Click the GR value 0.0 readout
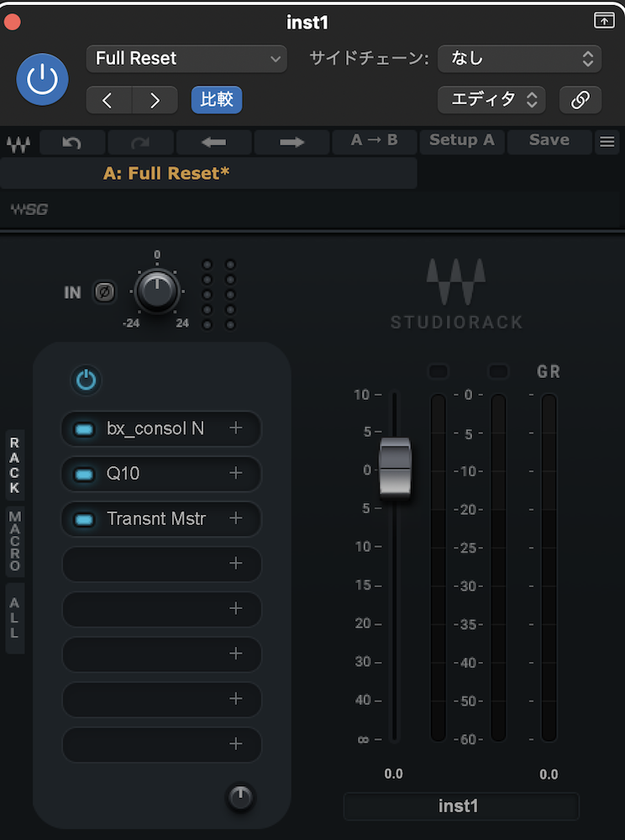The width and height of the screenshot is (625, 840). (549, 774)
